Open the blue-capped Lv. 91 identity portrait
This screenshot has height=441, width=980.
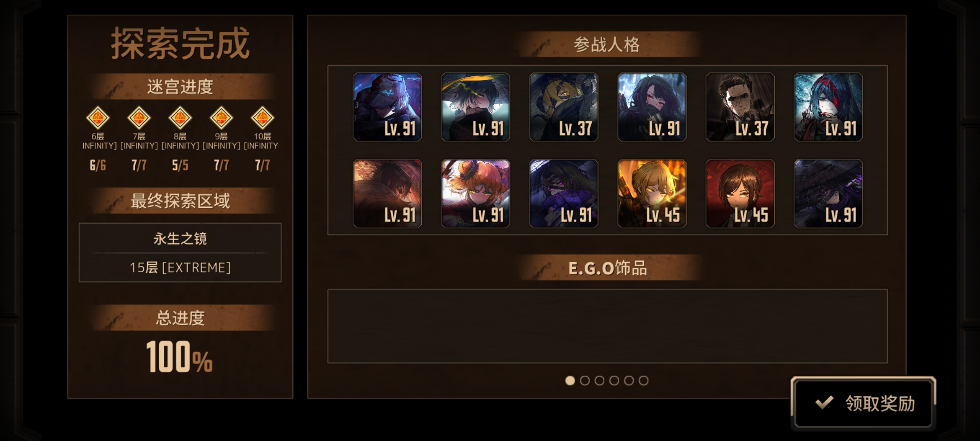pos(387,107)
